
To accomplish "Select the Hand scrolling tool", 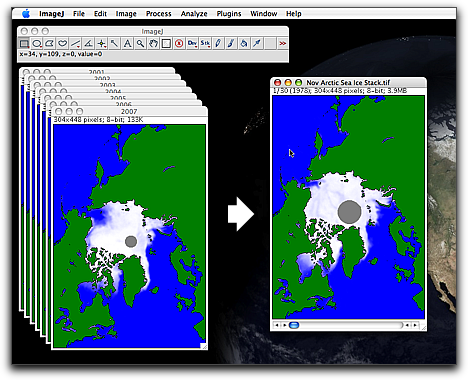I will [153, 43].
